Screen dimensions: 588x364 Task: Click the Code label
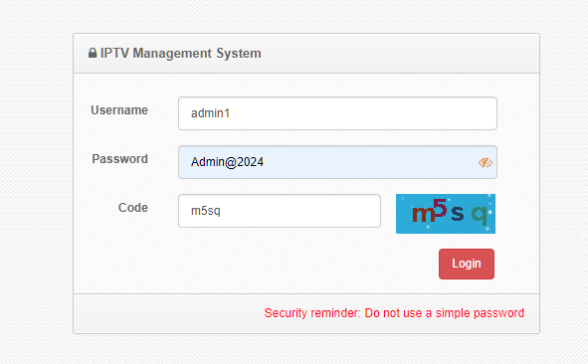click(x=133, y=208)
